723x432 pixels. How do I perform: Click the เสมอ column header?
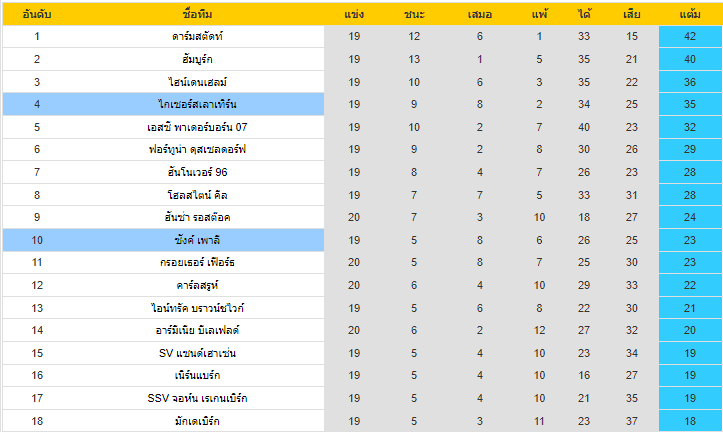tap(480, 15)
